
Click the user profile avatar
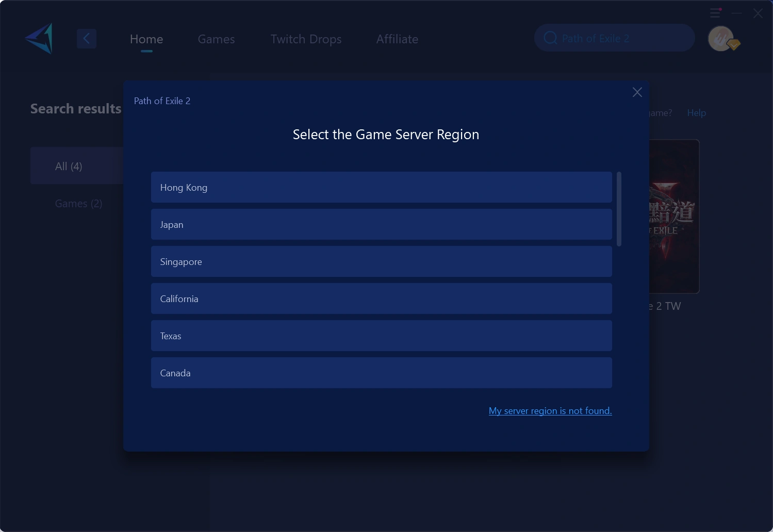click(721, 38)
